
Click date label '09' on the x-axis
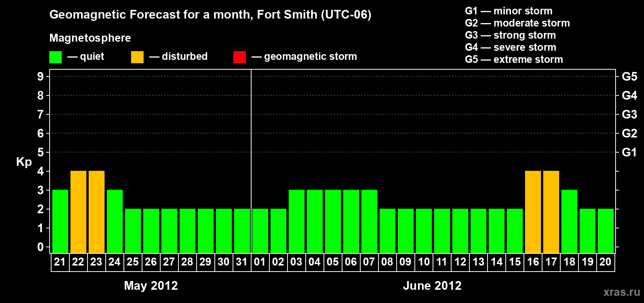405,262
